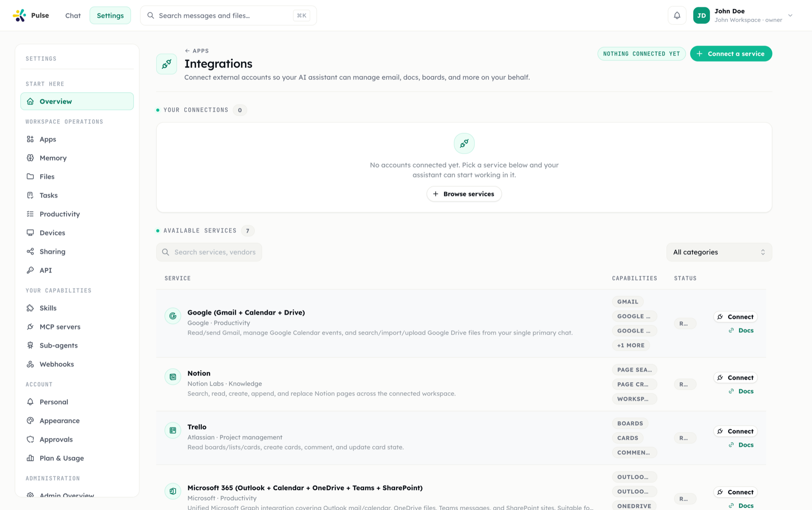Click the Notion service icon
The height and width of the screenshot is (510, 812).
coord(173,377)
